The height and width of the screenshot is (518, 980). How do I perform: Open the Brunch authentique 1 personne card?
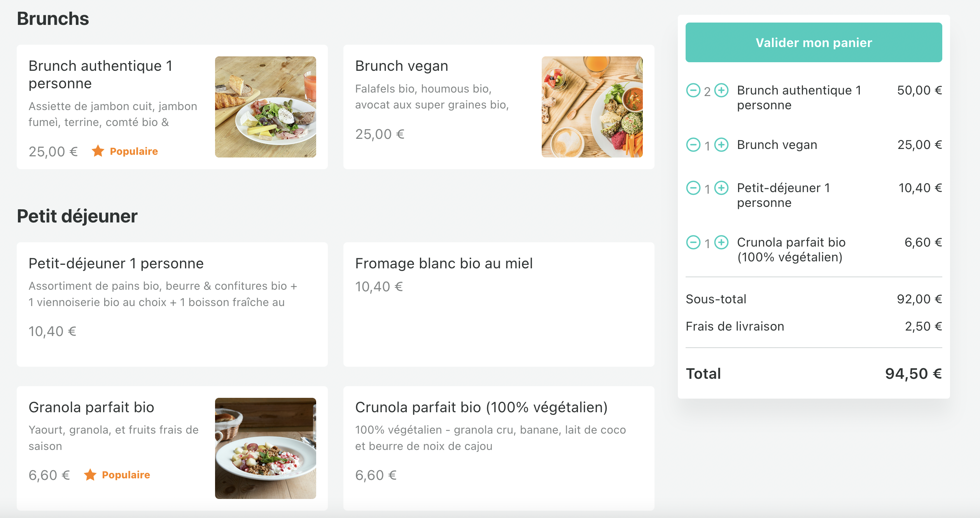[x=172, y=107]
